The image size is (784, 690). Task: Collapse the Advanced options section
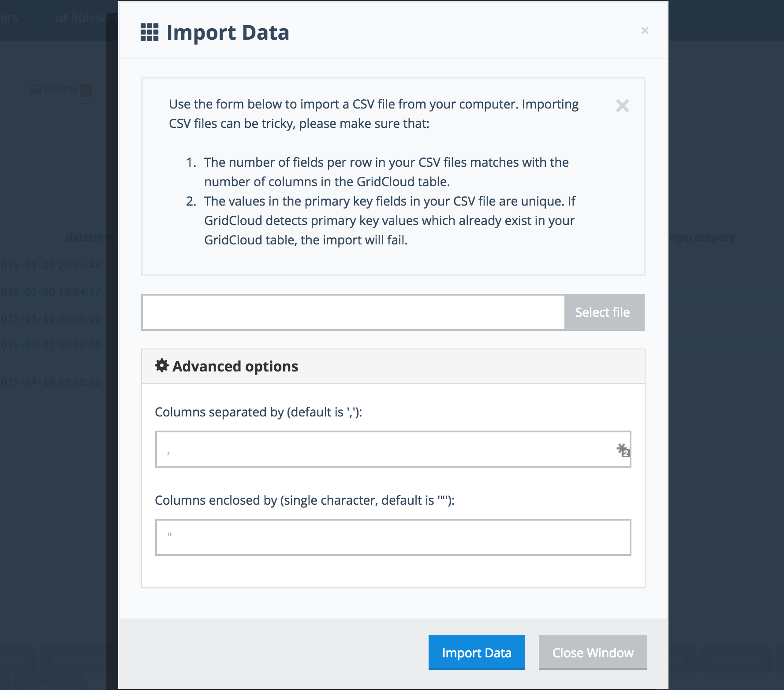[235, 366]
